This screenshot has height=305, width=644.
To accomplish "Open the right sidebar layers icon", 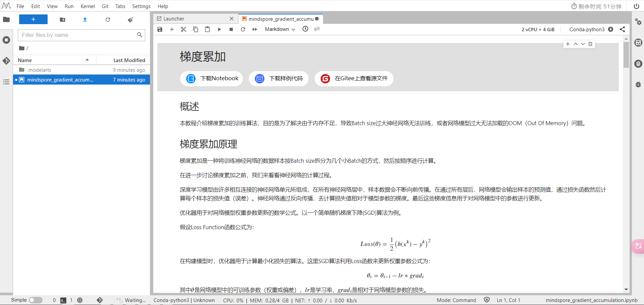I will coord(638,63).
